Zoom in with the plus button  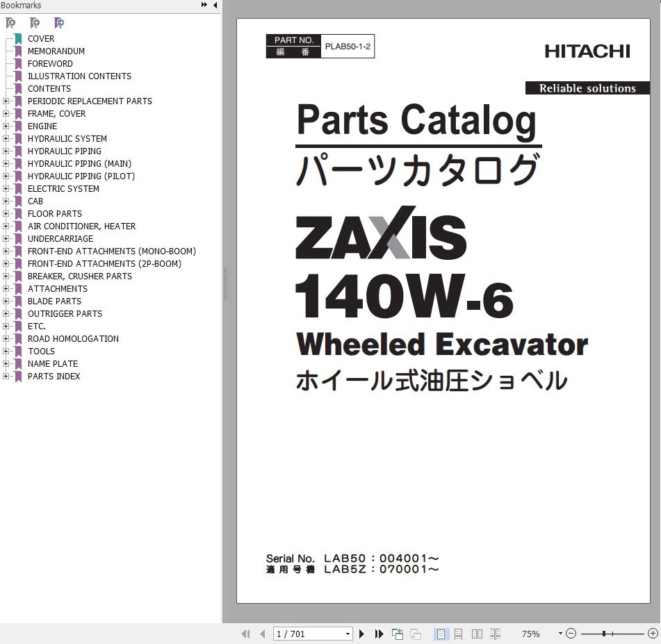pyautogui.click(x=653, y=634)
